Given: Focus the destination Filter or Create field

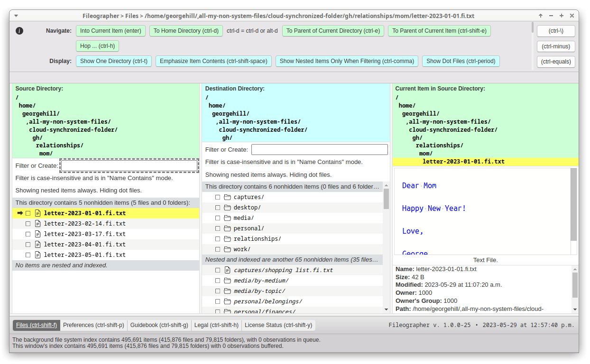Looking at the screenshot, I should pos(320,150).
